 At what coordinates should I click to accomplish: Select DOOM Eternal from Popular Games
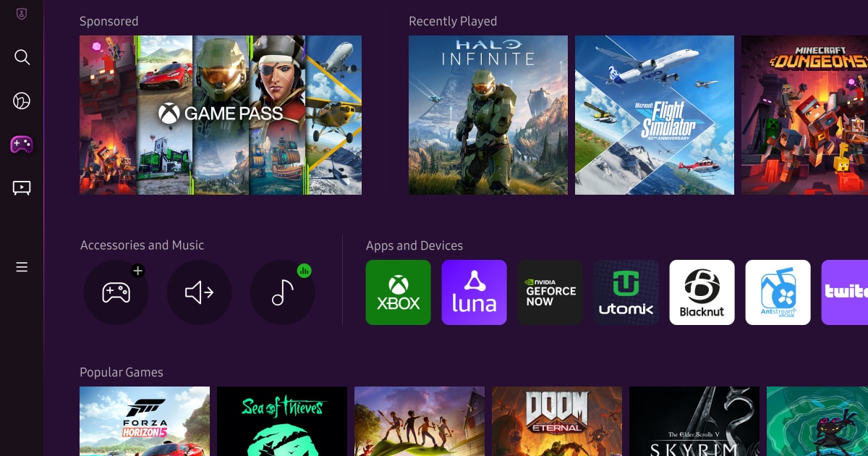[x=557, y=421]
